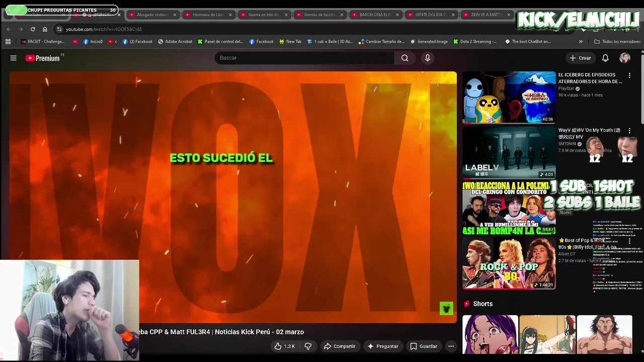Open YouTube notifications bell
This screenshot has height=362, width=644.
tap(605, 58)
